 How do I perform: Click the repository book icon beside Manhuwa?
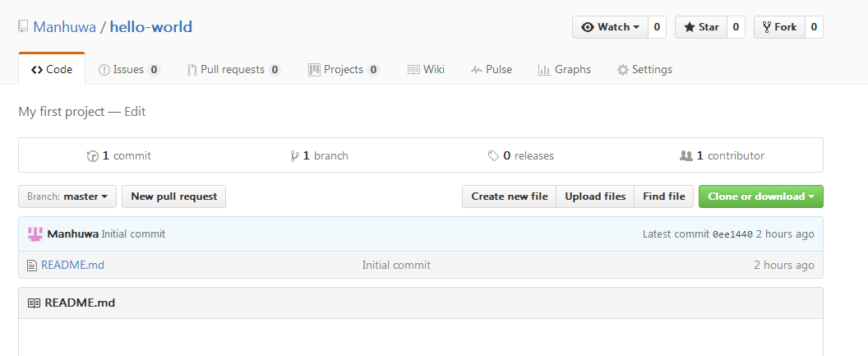pos(23,26)
